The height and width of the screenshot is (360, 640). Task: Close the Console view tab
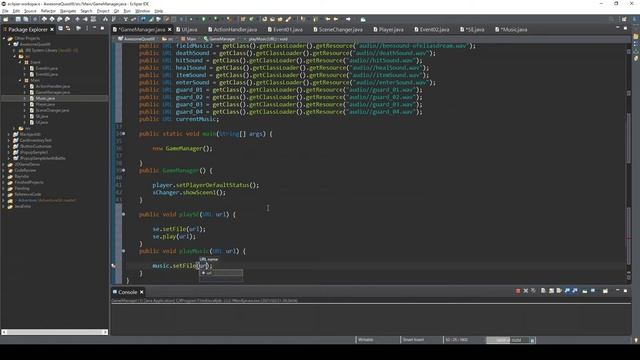pyautogui.click(x=142, y=292)
